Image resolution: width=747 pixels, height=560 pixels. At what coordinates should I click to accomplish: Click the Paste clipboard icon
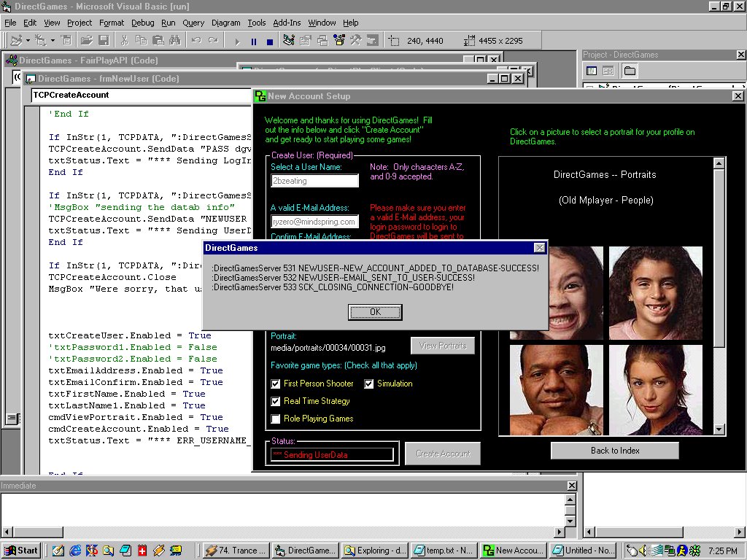(158, 41)
